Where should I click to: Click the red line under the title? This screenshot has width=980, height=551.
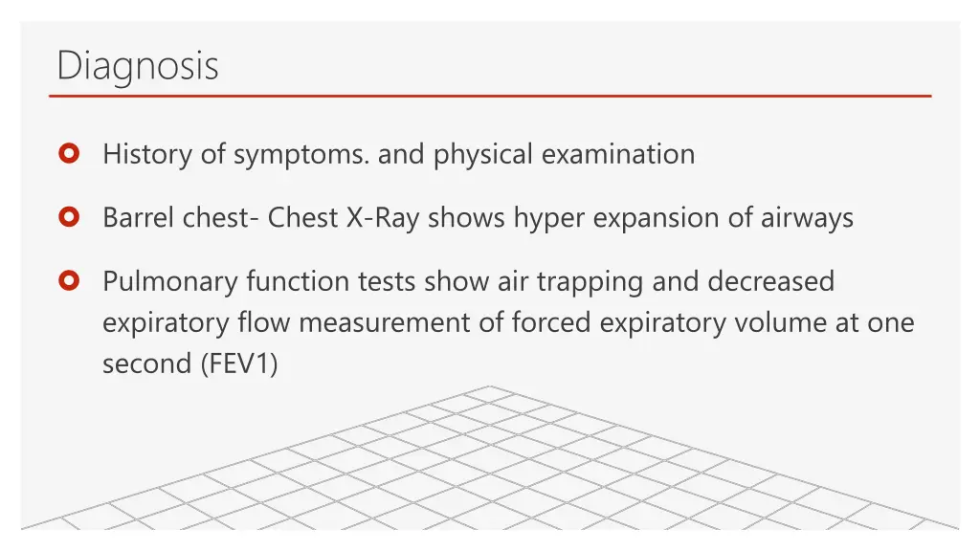490,96
